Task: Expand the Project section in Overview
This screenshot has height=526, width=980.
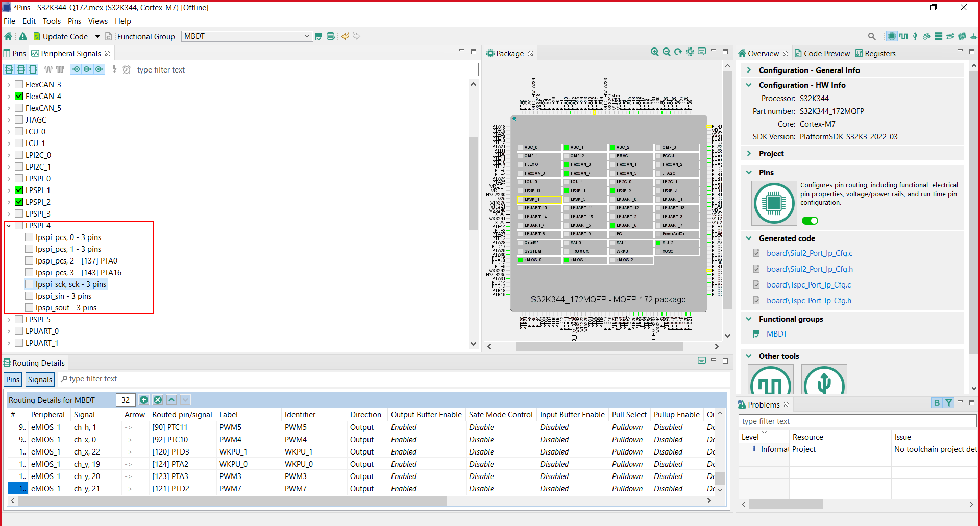Action: 749,153
